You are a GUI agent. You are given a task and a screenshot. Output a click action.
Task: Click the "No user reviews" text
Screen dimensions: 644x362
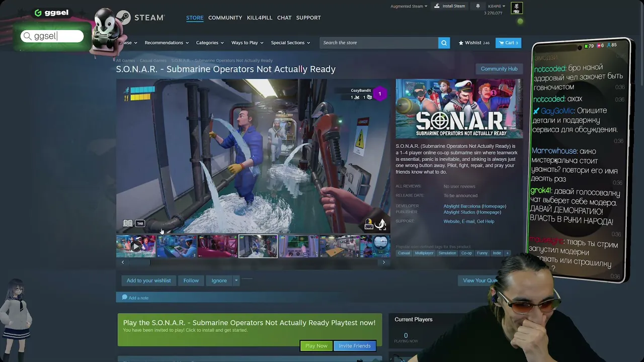459,187
